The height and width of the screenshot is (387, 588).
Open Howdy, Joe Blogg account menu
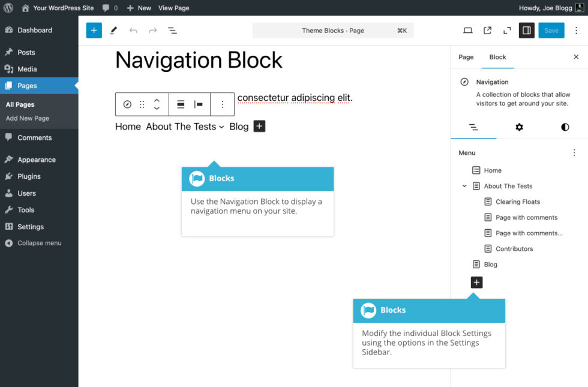(551, 8)
